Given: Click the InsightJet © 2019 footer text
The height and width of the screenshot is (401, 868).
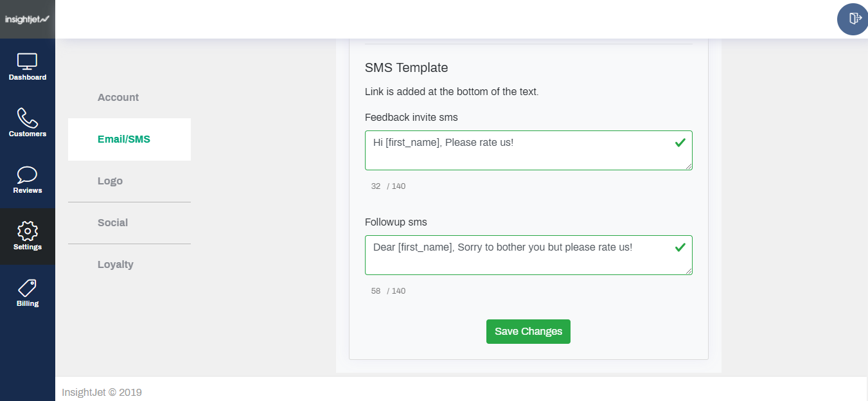Looking at the screenshot, I should tap(102, 392).
